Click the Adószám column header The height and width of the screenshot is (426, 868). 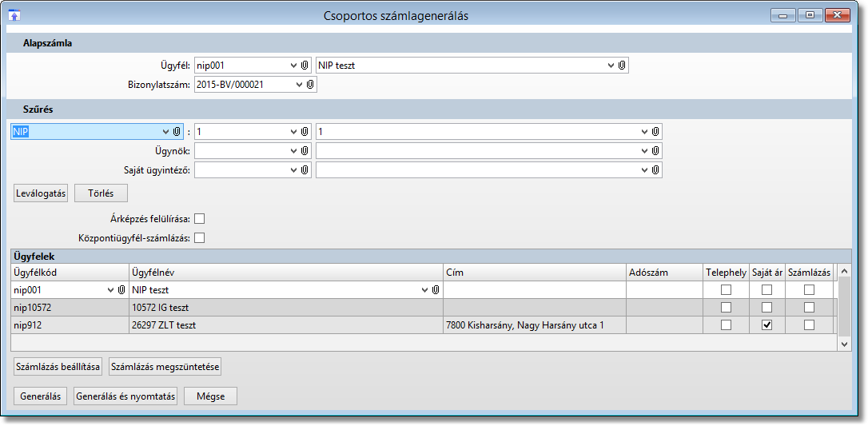[x=664, y=273]
